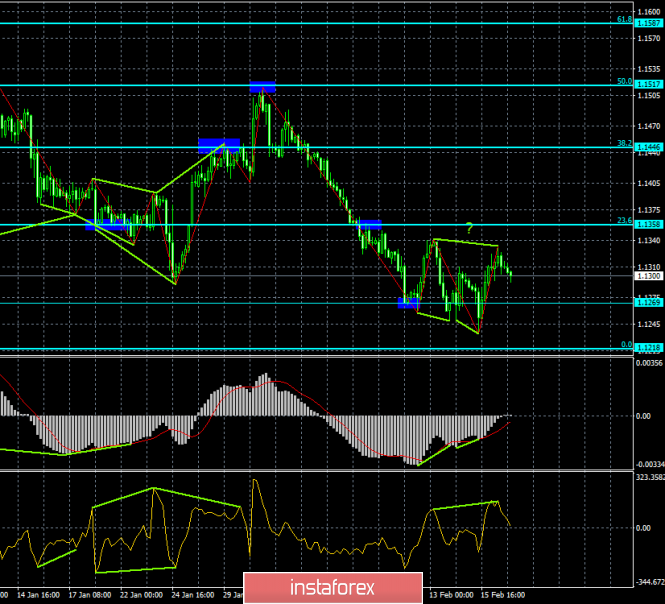
Task: Click the 1.1405 price axis value
Action: (649, 183)
